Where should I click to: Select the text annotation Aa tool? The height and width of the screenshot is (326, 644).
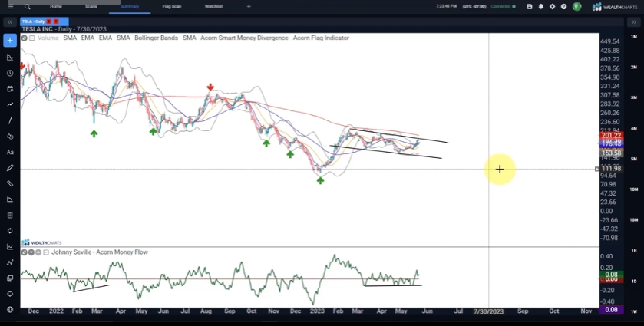tap(10, 152)
